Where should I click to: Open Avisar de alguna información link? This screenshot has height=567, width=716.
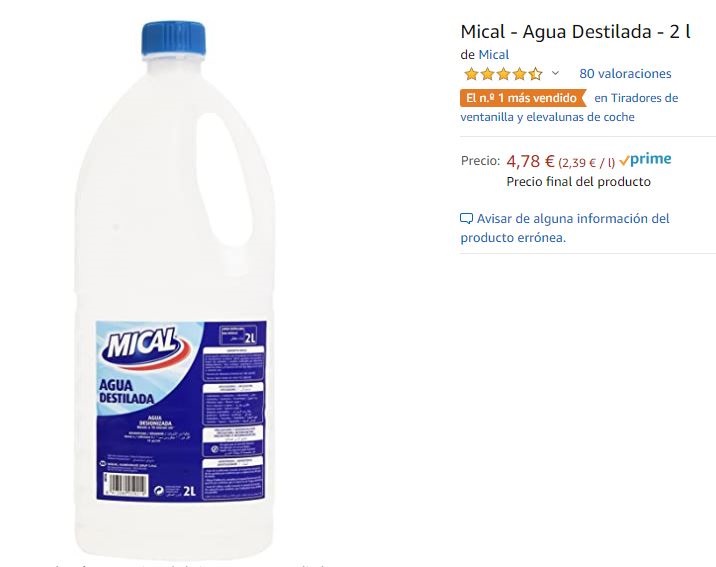click(x=565, y=228)
